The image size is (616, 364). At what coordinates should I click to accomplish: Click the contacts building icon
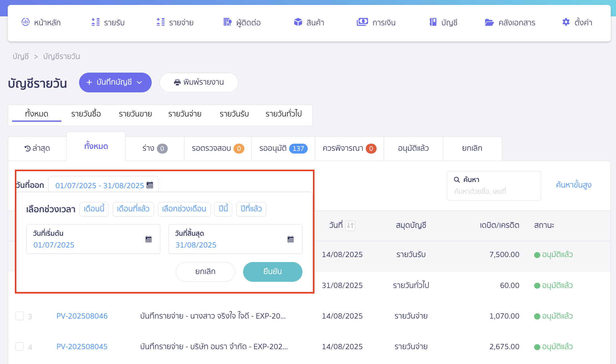227,22
